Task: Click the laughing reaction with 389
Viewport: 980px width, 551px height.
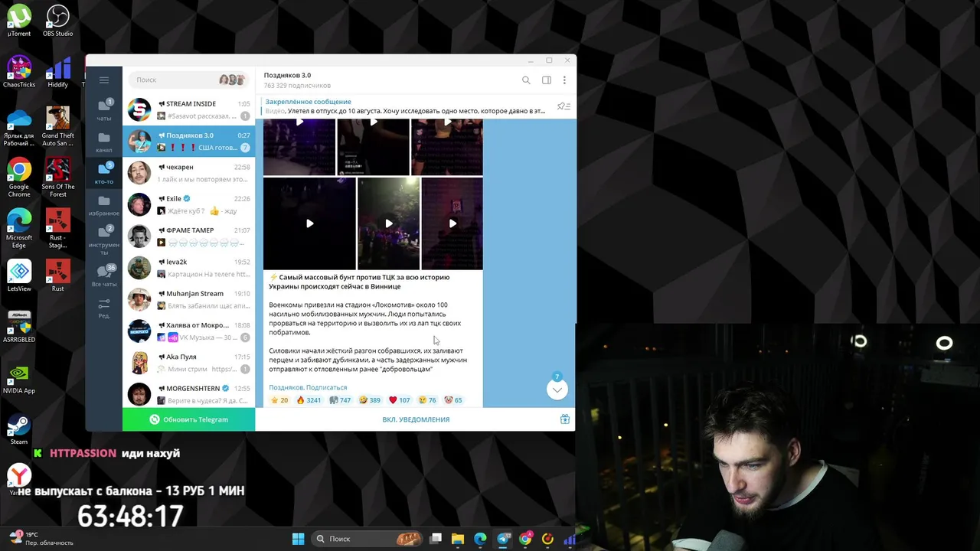Action: point(370,400)
